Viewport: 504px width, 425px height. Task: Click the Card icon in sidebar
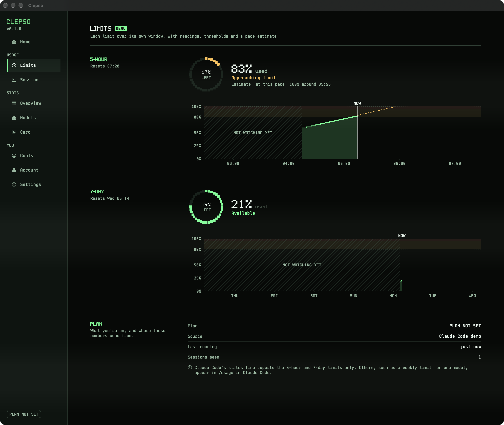pyautogui.click(x=14, y=132)
